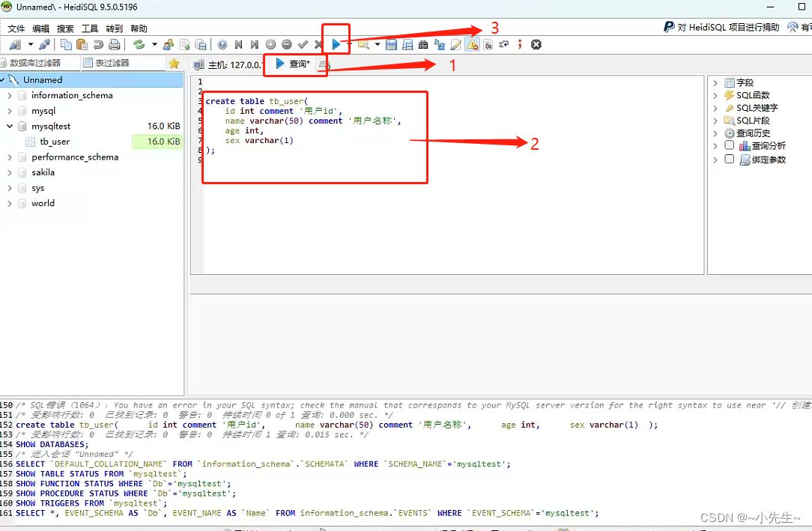Click the Copy toolbar icon
The height and width of the screenshot is (531, 812).
tap(66, 45)
